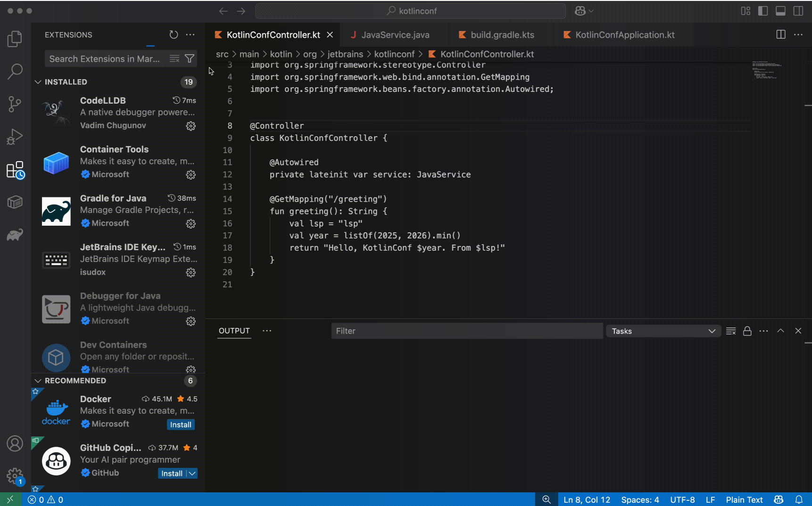Open GitHub Copilot install options arrow
Screen dimensions: 812x506
click(192, 473)
